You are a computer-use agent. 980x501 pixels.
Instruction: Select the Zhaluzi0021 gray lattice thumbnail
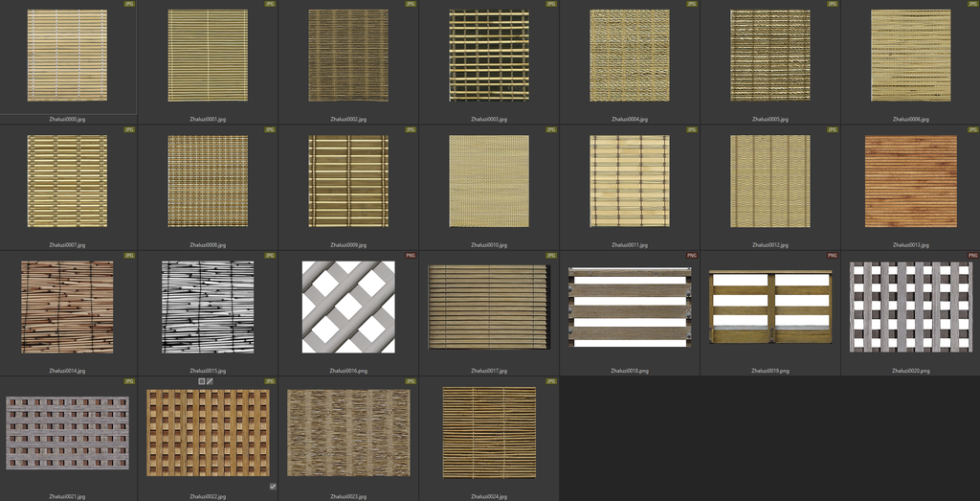pyautogui.click(x=67, y=433)
